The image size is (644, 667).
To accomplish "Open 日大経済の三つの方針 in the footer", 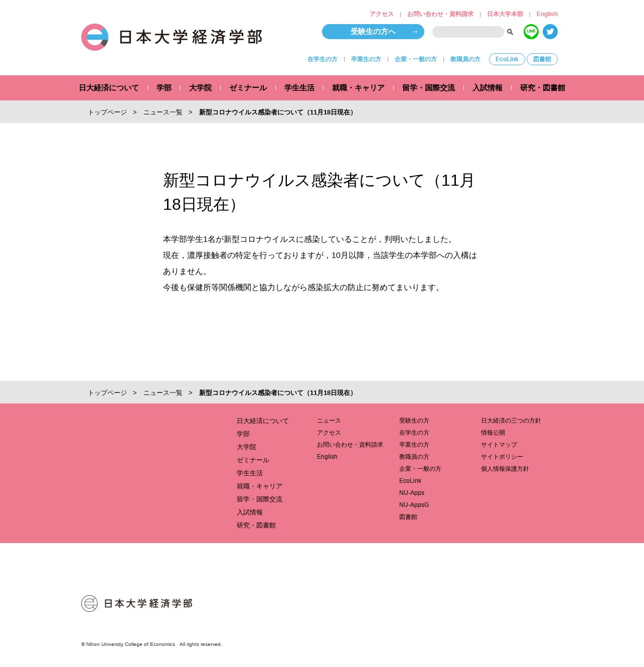I will [511, 421].
